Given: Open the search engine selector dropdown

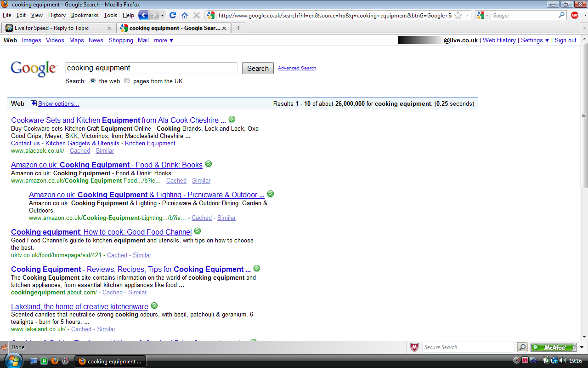Looking at the screenshot, I should tap(487, 16).
